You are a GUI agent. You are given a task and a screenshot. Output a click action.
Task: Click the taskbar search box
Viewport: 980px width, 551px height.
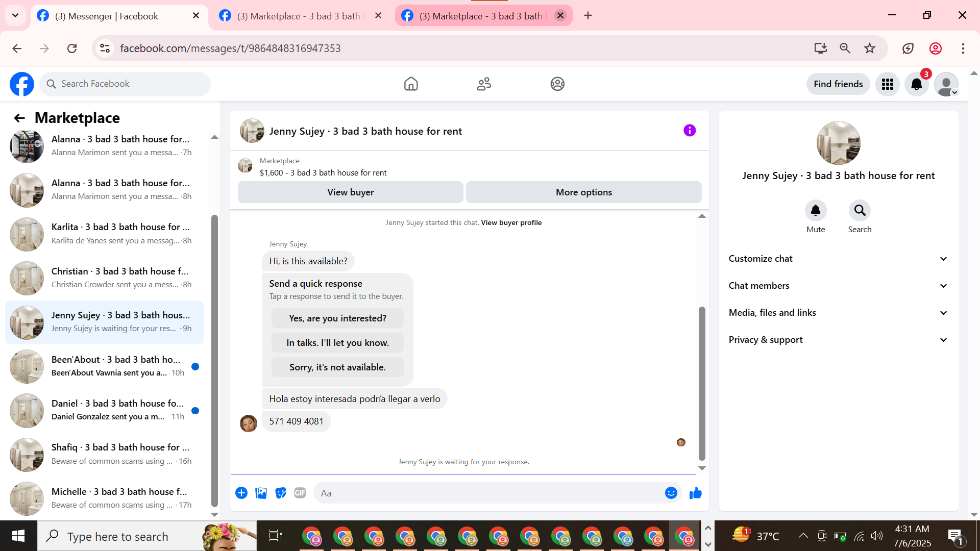click(147, 536)
